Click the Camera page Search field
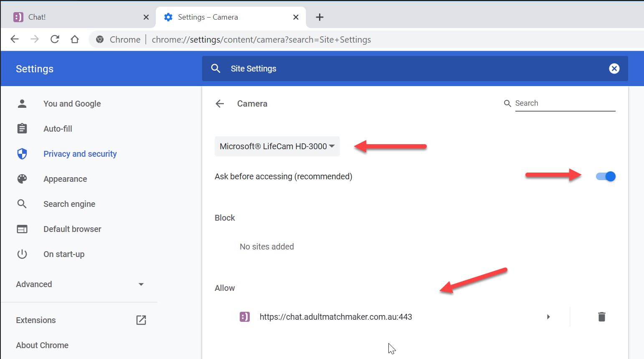Screen dimensions: 644x359 click(x=565, y=103)
